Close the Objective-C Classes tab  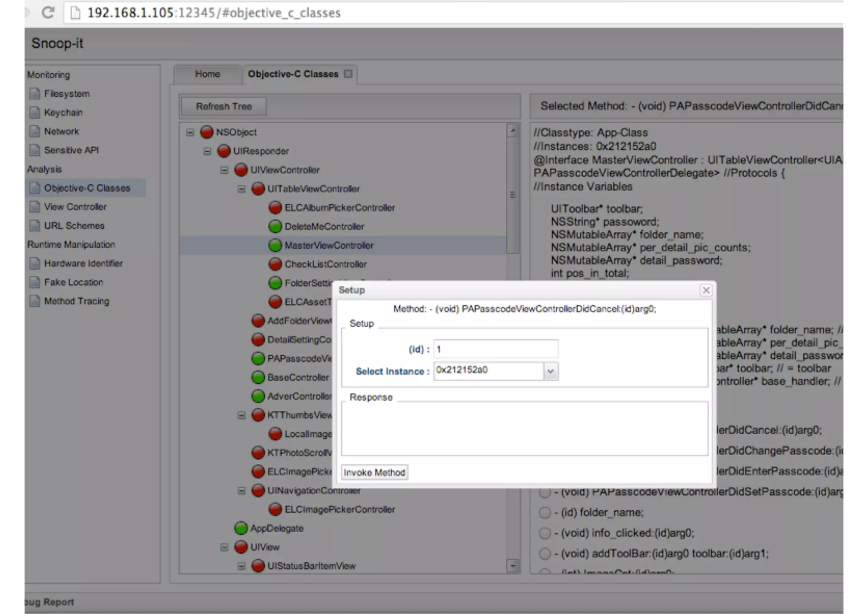[x=348, y=74]
